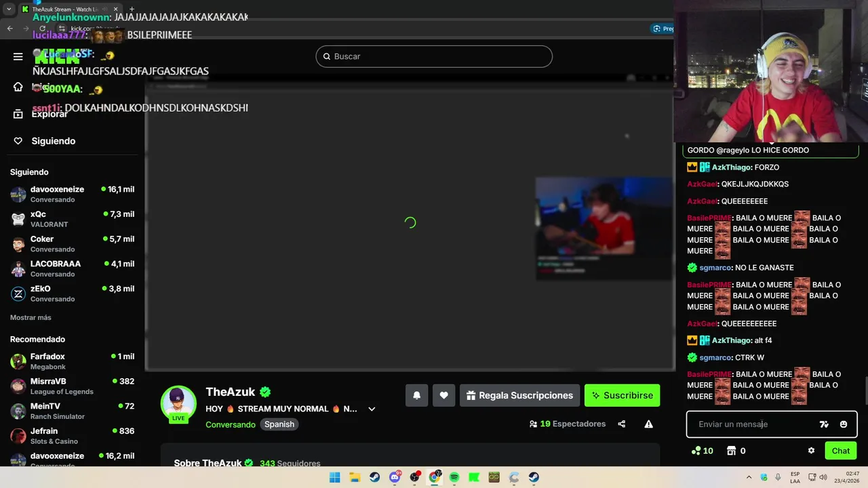The width and height of the screenshot is (868, 488).
Task: Open the Conversando category link
Action: (231, 424)
